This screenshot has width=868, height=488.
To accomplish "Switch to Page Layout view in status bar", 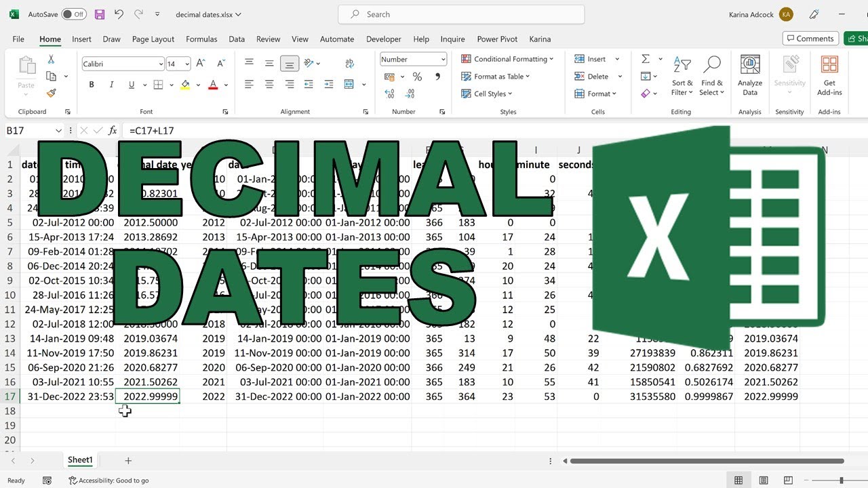I will coord(763,481).
